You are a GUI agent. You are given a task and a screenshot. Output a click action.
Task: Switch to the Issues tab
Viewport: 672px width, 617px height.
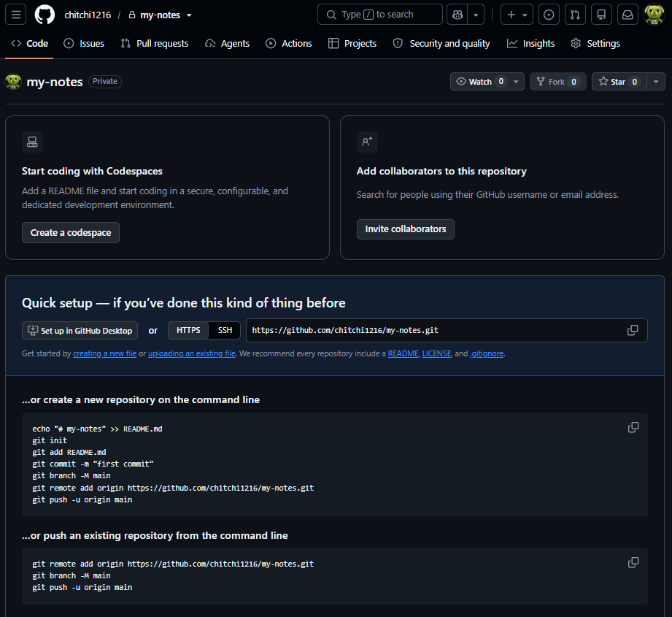click(x=84, y=43)
